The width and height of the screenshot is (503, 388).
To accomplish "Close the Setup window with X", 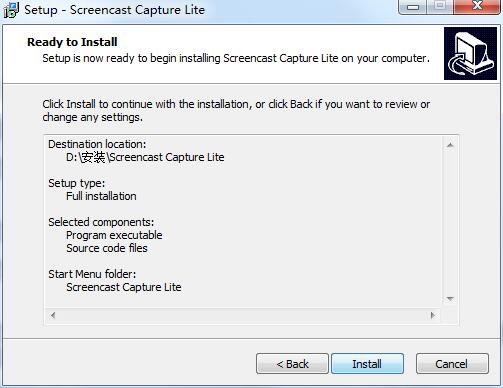I will (477, 7).
